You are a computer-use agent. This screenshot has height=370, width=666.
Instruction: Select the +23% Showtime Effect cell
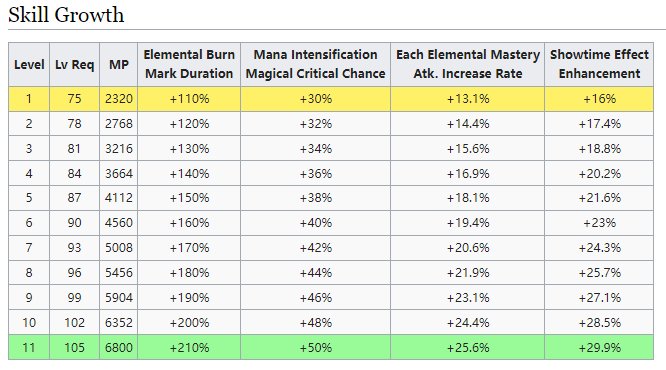click(599, 223)
